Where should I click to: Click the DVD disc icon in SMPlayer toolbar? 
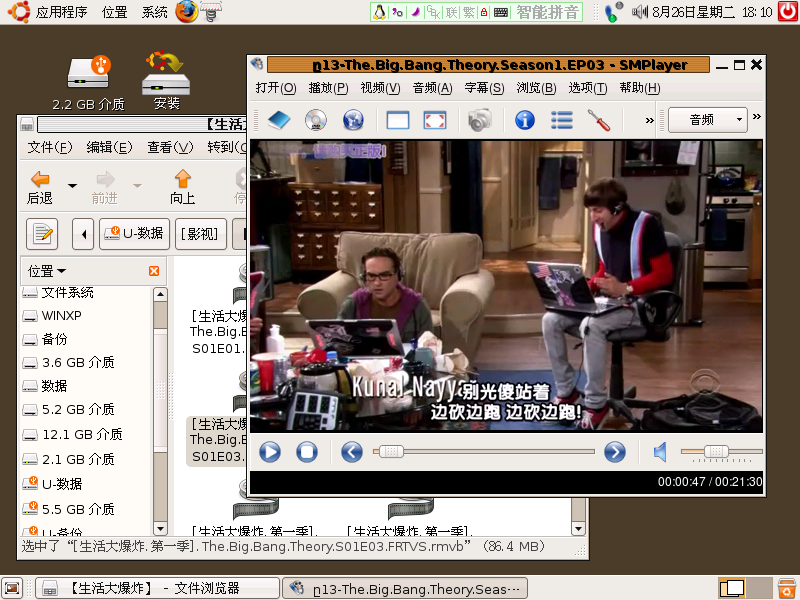coord(316,120)
